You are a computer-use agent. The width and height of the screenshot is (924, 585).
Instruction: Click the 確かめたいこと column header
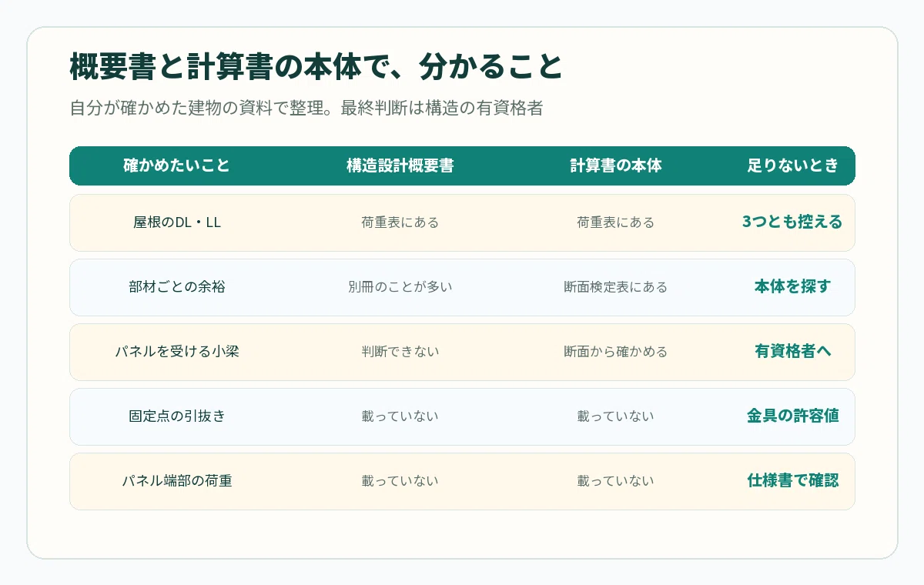(176, 165)
